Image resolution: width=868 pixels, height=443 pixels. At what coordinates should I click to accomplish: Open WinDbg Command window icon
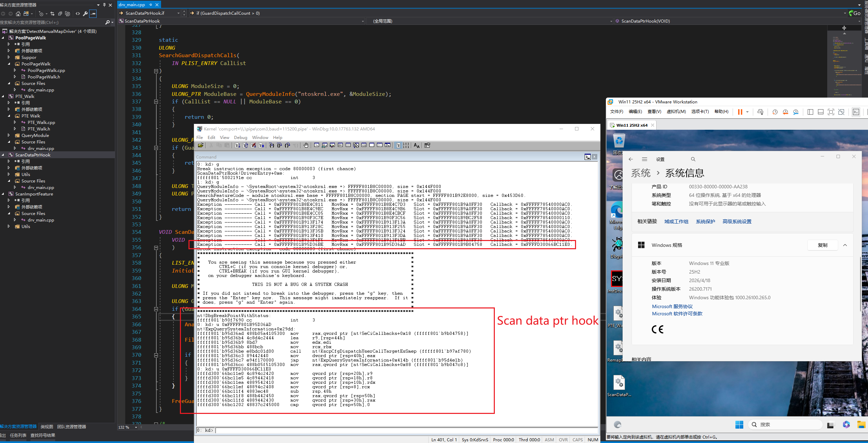pyautogui.click(x=317, y=145)
